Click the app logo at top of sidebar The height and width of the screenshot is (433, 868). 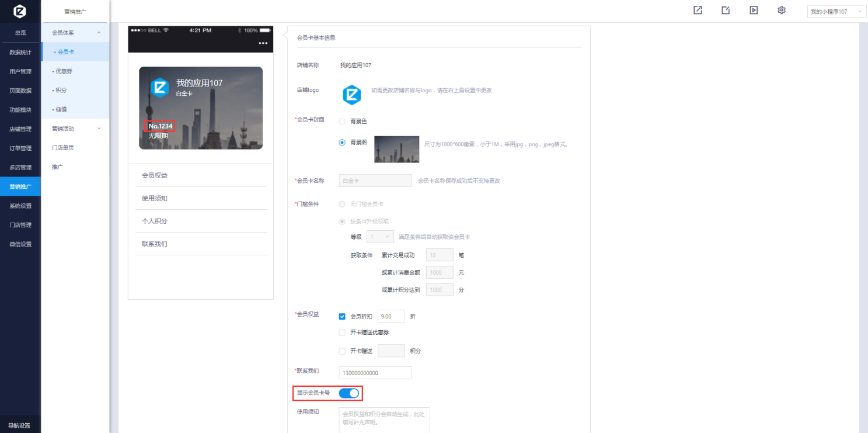pyautogui.click(x=20, y=11)
